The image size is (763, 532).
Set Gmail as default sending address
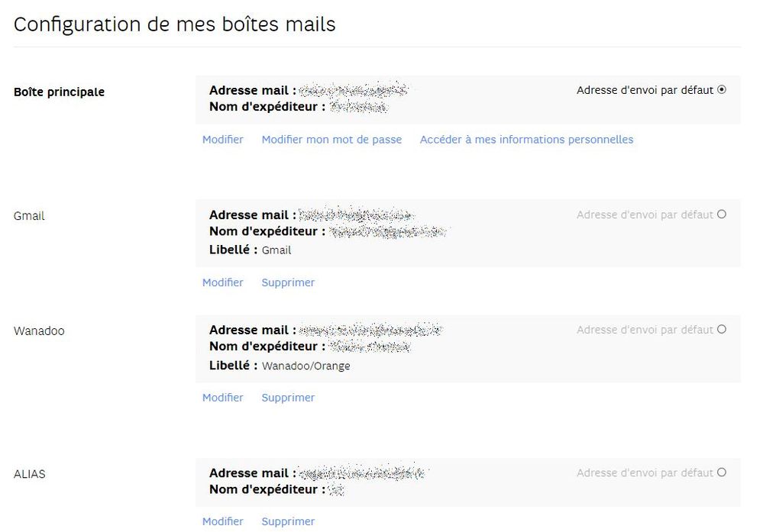coord(722,214)
